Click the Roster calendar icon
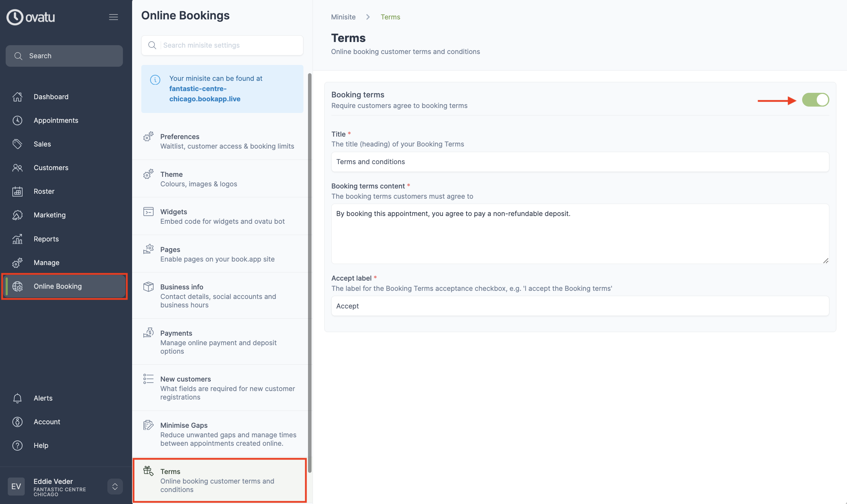The height and width of the screenshot is (504, 847). (17, 191)
